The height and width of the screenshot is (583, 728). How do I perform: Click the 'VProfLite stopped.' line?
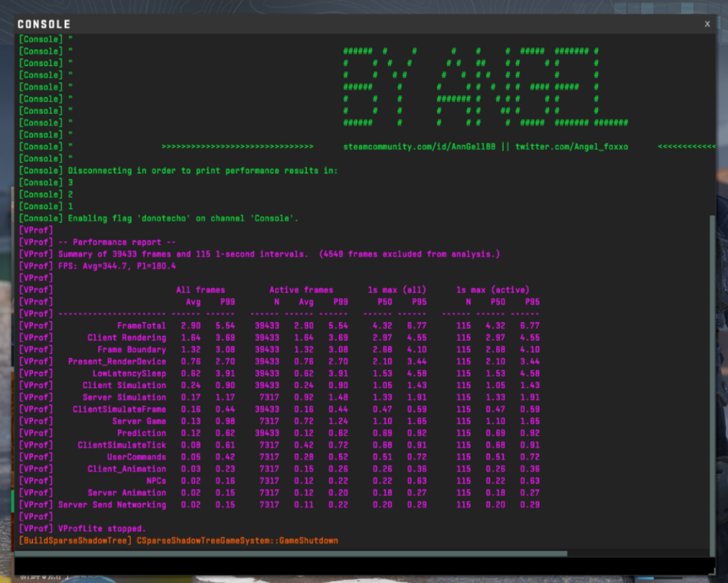pyautogui.click(x=102, y=528)
